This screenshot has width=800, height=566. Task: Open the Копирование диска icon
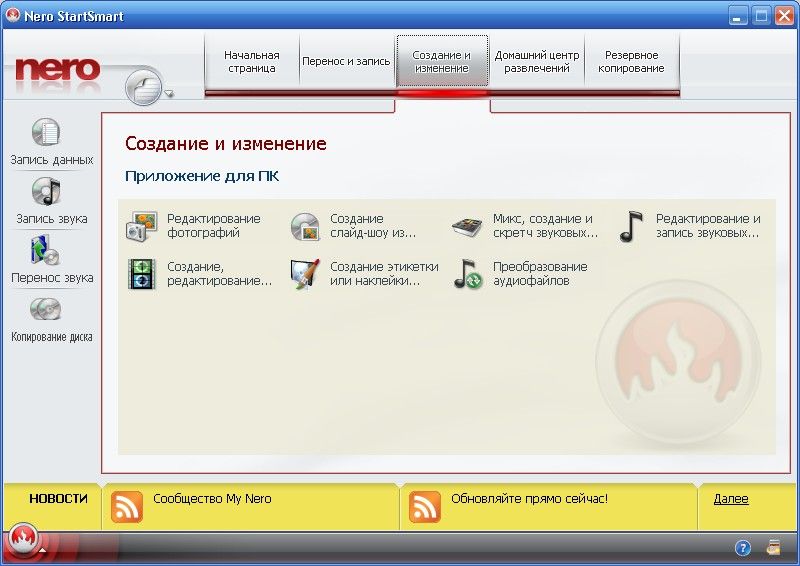46,309
